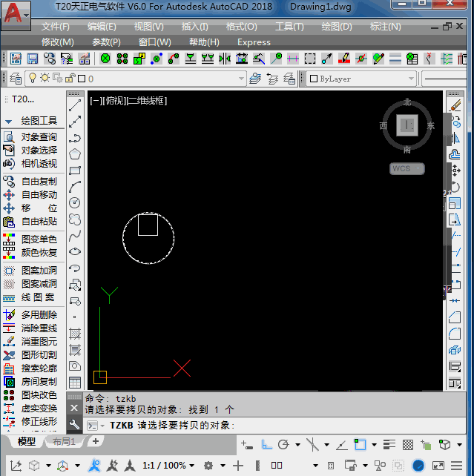
Task: Select the Line tool in draw toolbar
Action: click(75, 105)
